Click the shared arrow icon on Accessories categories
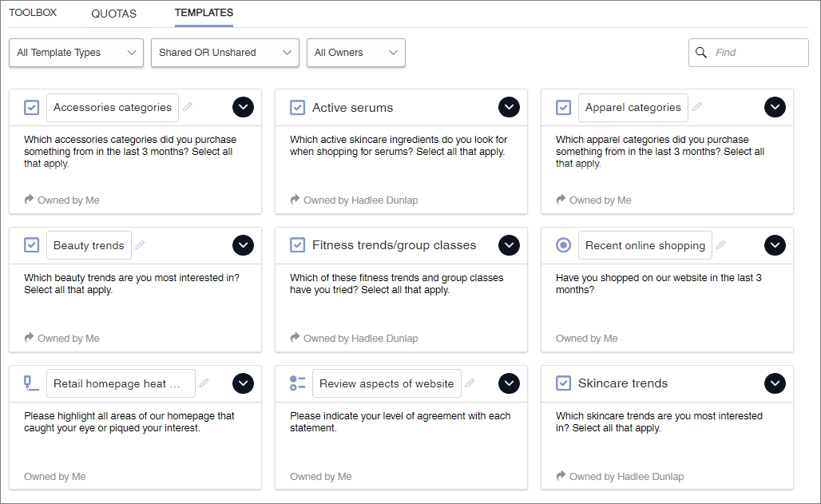 pyautogui.click(x=29, y=200)
